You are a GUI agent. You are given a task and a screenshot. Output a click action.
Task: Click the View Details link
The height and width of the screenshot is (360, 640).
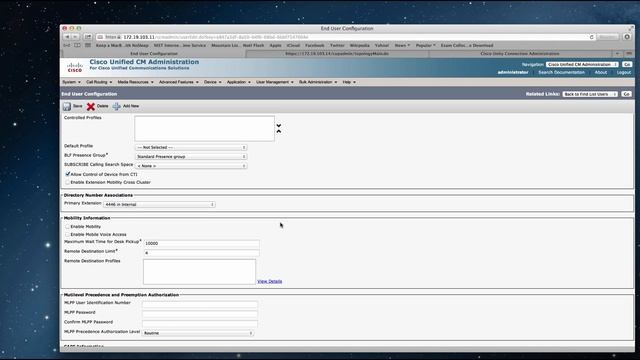tap(269, 281)
